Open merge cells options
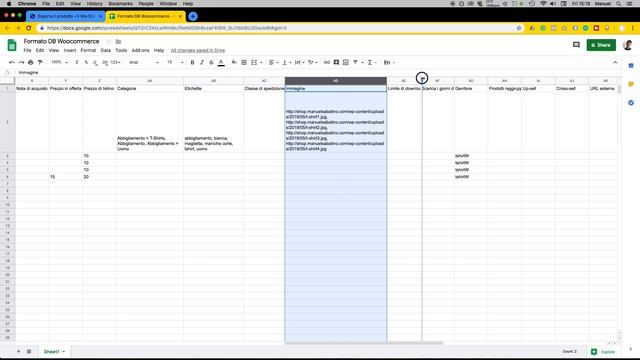 tap(256, 62)
